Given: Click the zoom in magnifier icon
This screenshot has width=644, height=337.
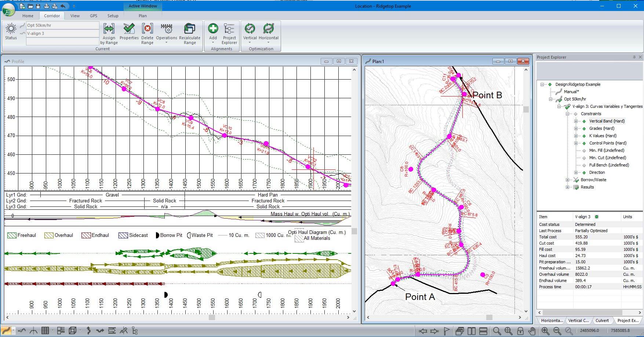Looking at the screenshot, I should tap(545, 331).
